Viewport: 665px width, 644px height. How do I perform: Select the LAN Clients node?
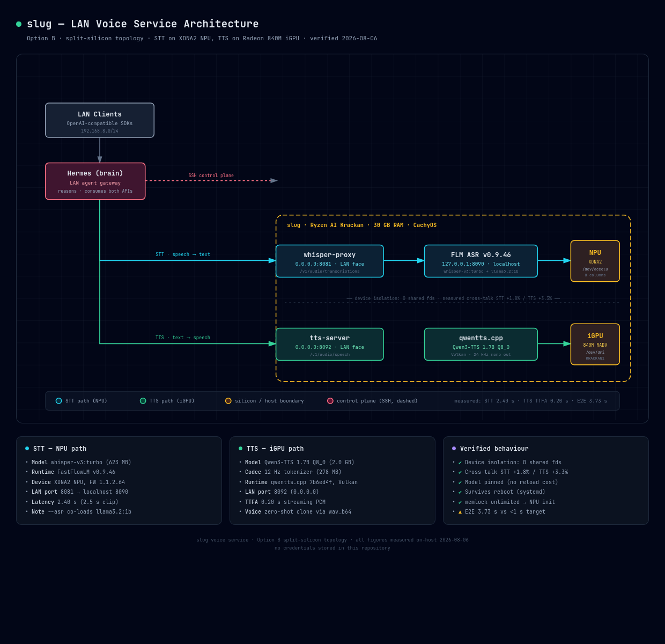click(100, 120)
